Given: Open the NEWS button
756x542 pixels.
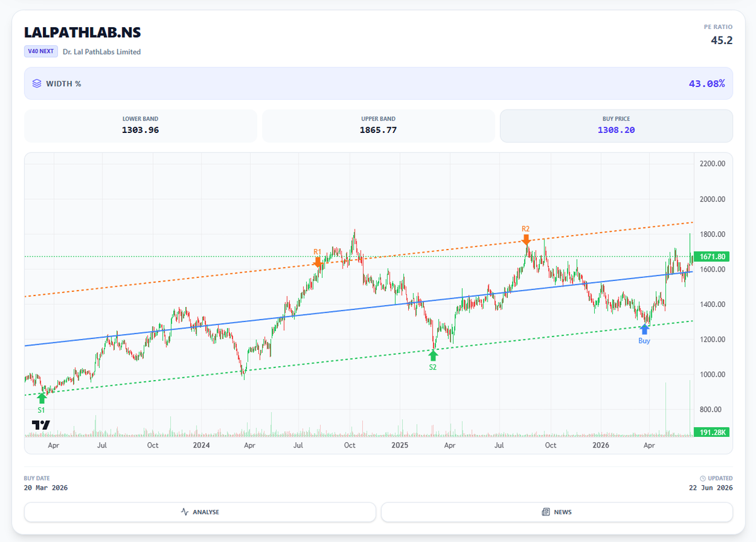Looking at the screenshot, I should (557, 512).
